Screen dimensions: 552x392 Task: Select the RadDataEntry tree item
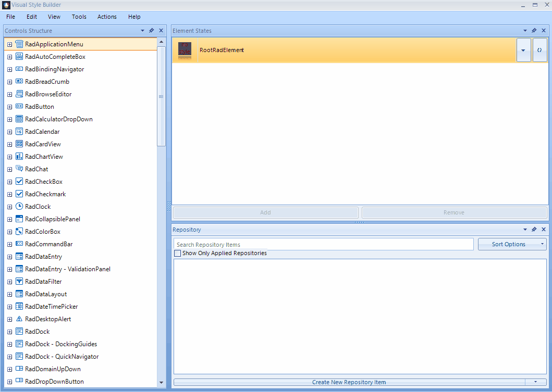43,256
